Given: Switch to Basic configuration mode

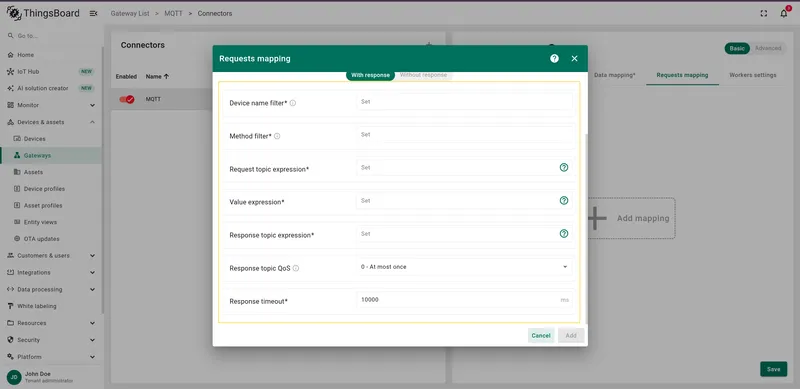Looking at the screenshot, I should tap(737, 48).
